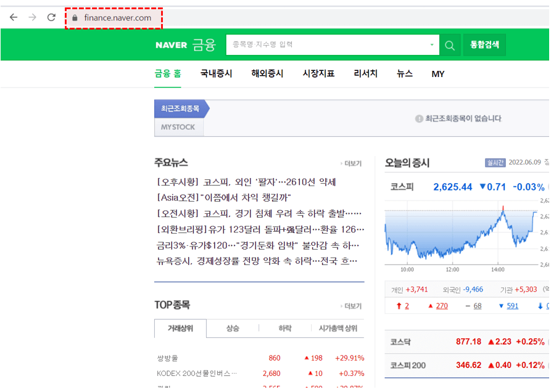Click the 외국인 -9,466 value
This screenshot has height=392, width=551.
(x=473, y=290)
